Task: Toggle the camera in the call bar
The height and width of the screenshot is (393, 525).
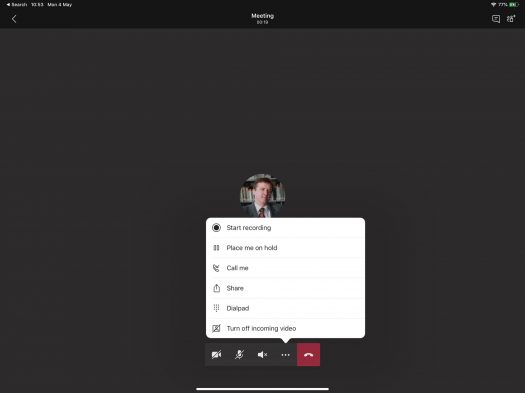Action: 216,355
